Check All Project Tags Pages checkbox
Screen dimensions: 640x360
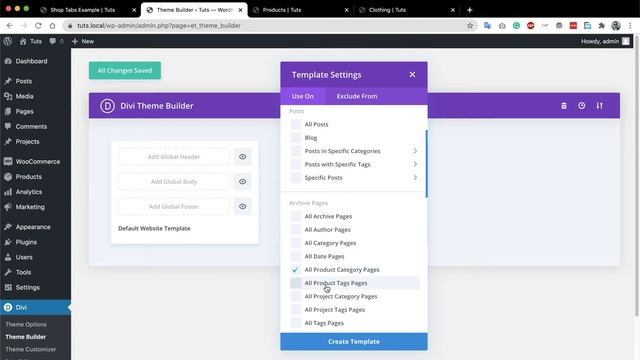[x=296, y=310]
